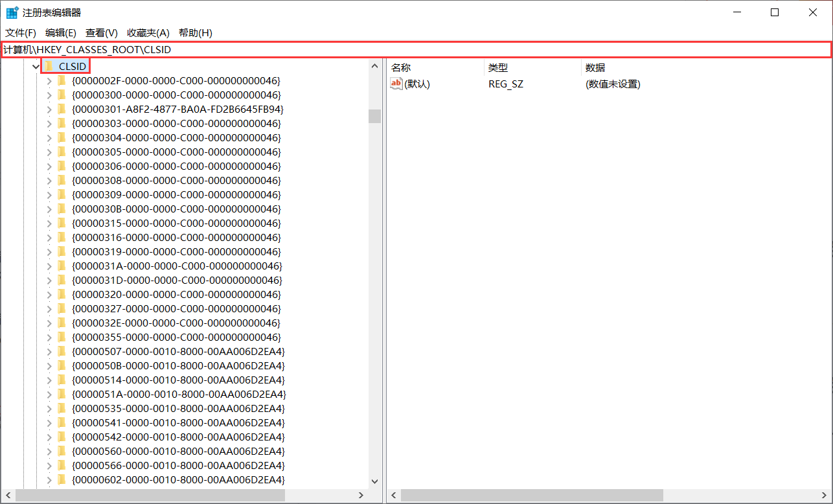Screen dimensions: 833x504
Task: Click tree pane horizontal scrollbar right arrow
Action: coord(361,495)
